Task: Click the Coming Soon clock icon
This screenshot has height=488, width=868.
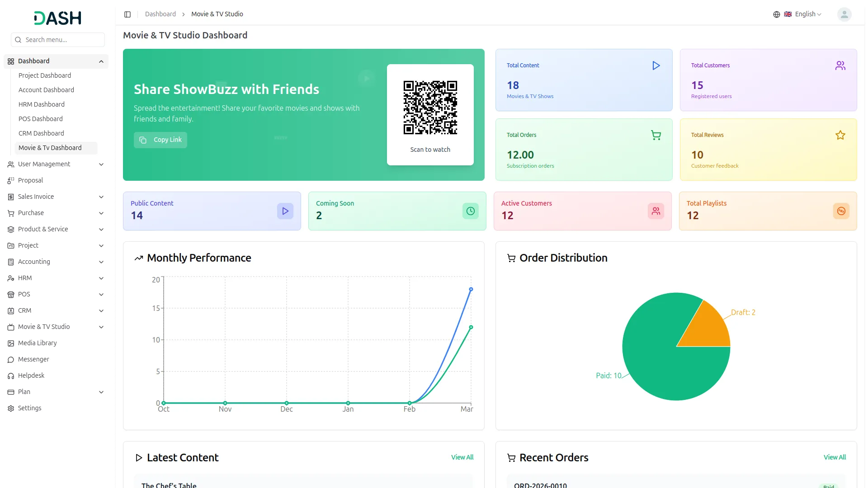Action: point(470,211)
